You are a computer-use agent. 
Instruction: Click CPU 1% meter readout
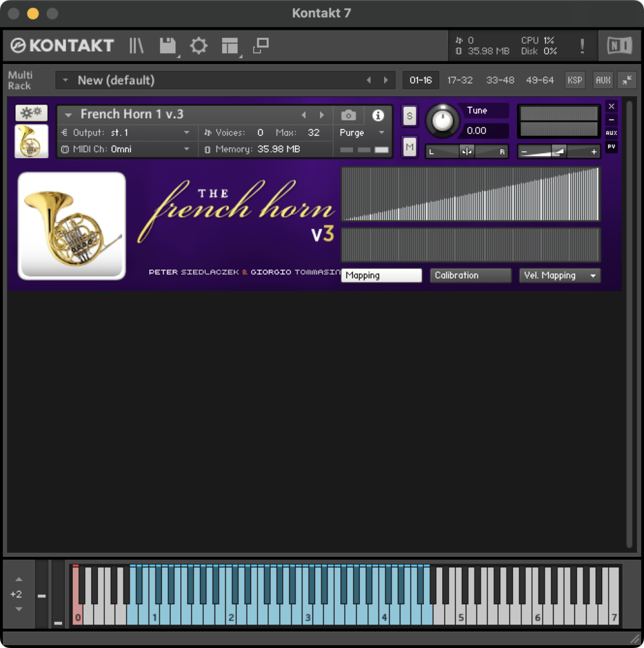[538, 40]
